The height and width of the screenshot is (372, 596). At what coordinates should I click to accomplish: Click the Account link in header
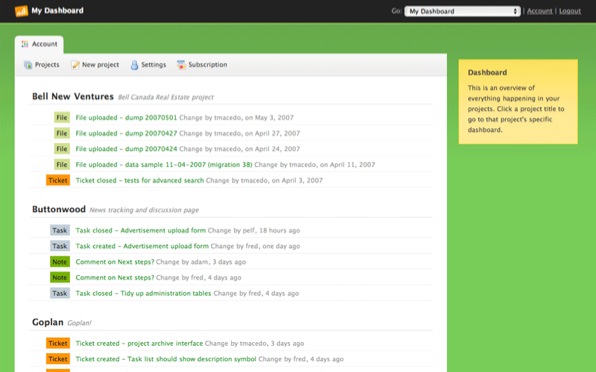click(539, 11)
